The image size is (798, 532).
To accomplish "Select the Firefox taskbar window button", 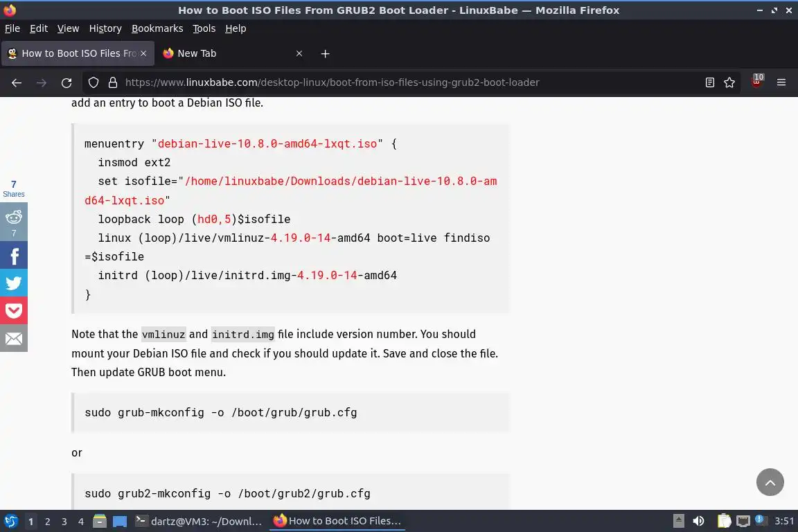I will (x=337, y=522).
